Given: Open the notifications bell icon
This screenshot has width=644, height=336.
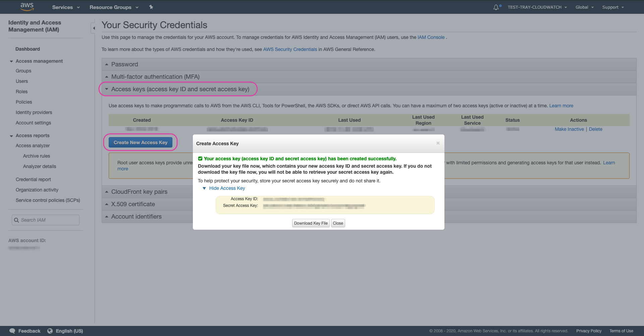Looking at the screenshot, I should coord(496,7).
